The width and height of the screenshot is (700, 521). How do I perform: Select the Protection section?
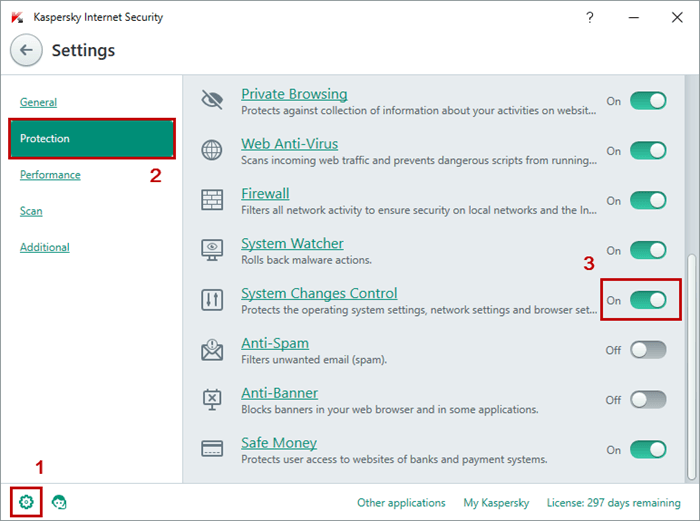point(92,138)
